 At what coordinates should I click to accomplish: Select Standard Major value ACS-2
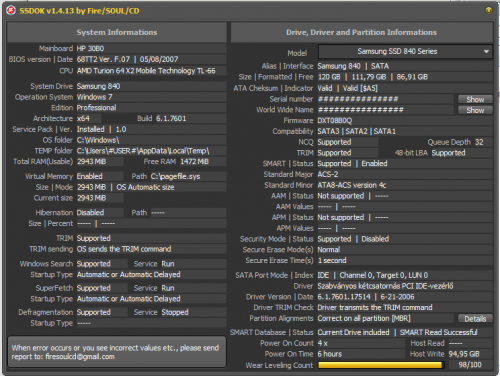[x=328, y=174]
